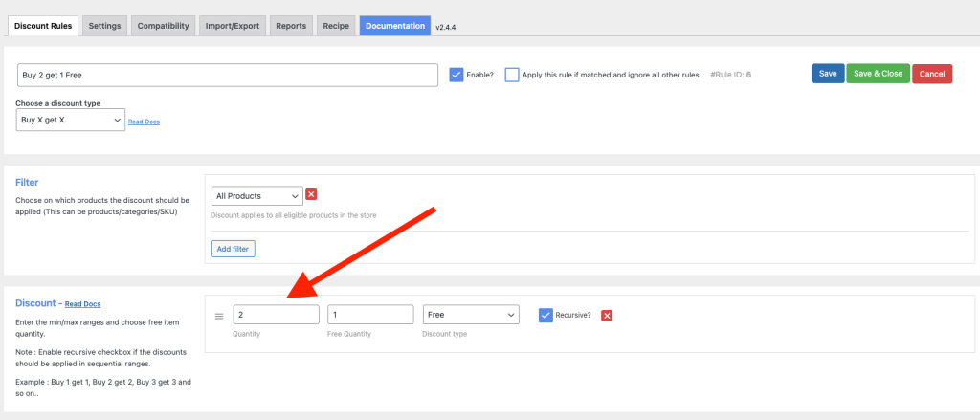Click the red Cancel button
980x420 pixels.
[932, 74]
